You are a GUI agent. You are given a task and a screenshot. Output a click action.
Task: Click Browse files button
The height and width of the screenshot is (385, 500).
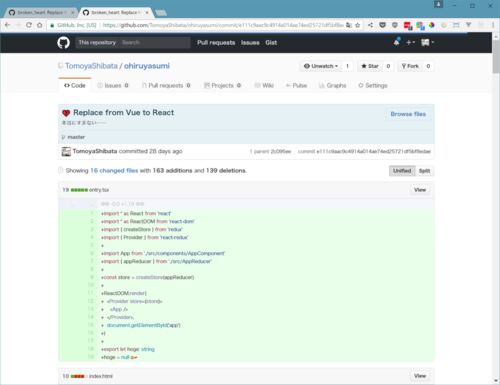click(x=408, y=114)
